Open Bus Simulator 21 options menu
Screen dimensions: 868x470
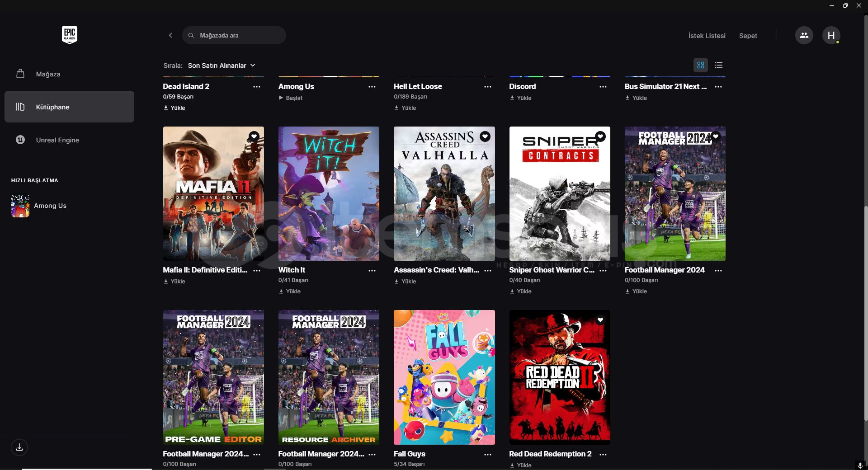click(718, 87)
